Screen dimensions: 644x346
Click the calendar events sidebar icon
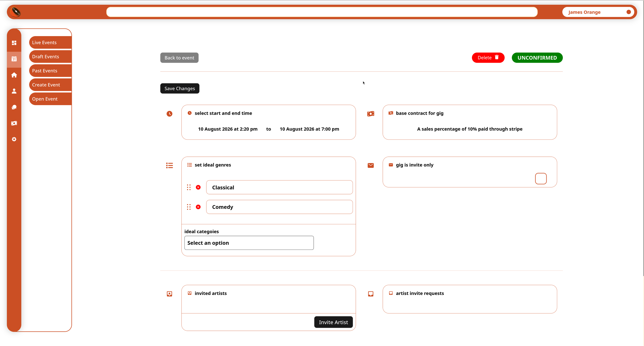tap(14, 59)
